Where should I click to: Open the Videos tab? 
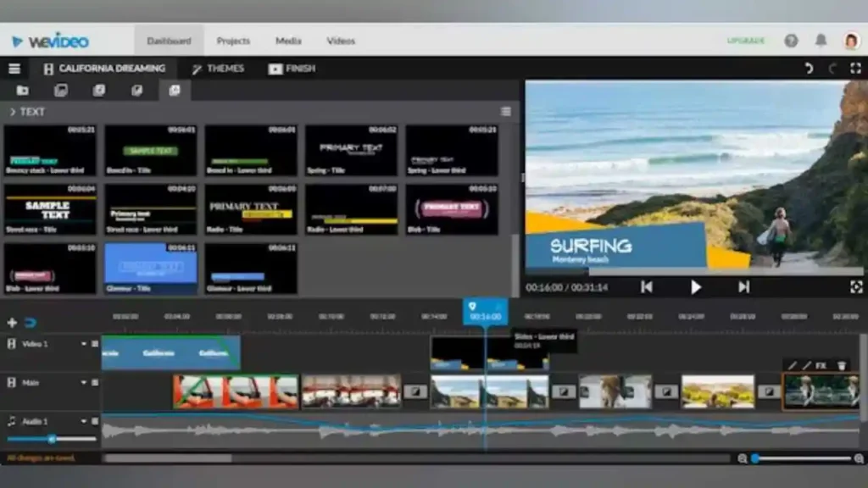[341, 41]
